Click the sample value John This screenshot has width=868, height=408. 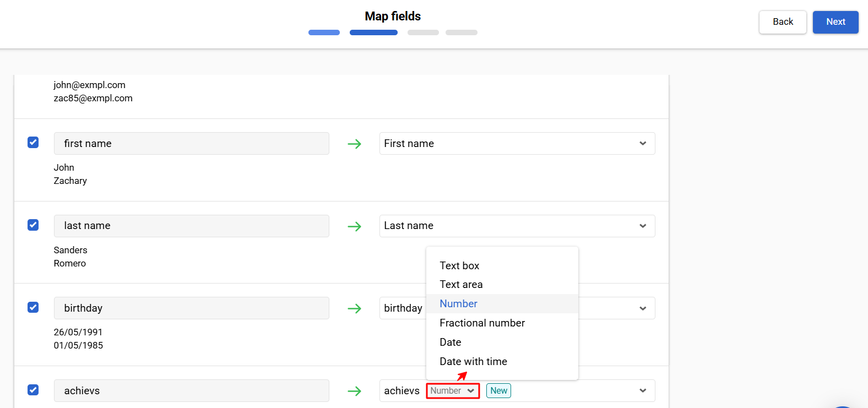[x=64, y=167]
